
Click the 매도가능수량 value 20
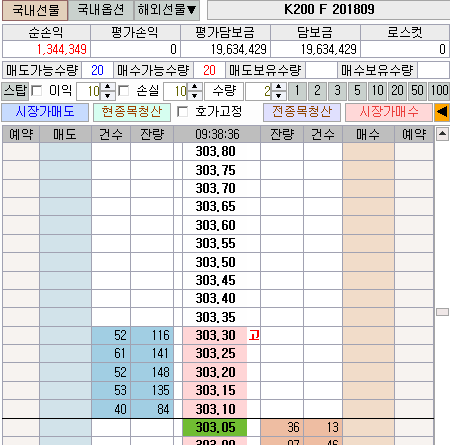(97, 71)
